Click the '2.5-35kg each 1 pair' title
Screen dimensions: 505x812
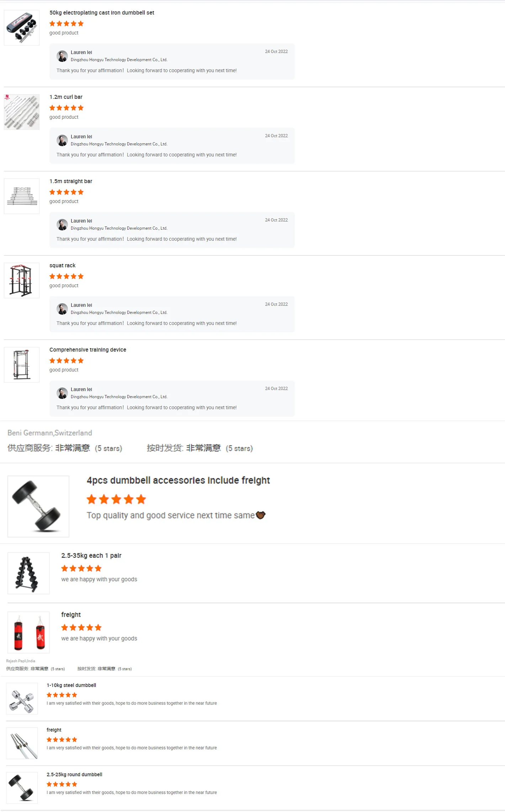pyautogui.click(x=91, y=556)
